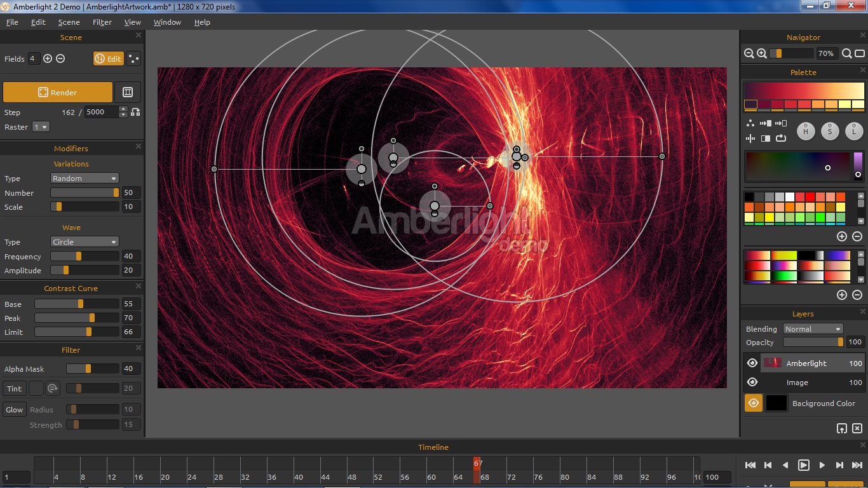Zoom out in the Navigator panel

(x=749, y=54)
